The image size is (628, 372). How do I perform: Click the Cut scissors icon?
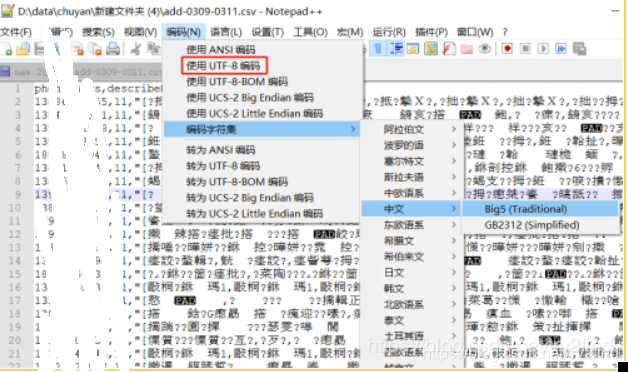(x=136, y=49)
